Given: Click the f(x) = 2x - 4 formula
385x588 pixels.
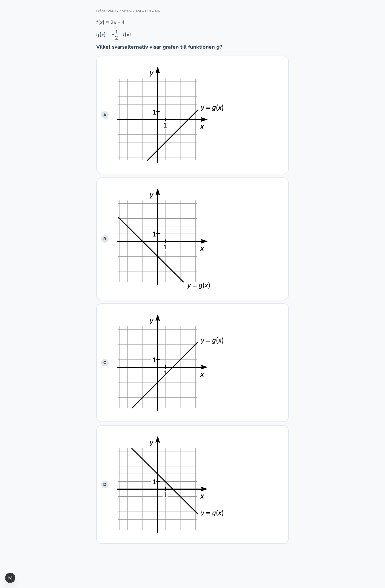Looking at the screenshot, I should point(110,22).
